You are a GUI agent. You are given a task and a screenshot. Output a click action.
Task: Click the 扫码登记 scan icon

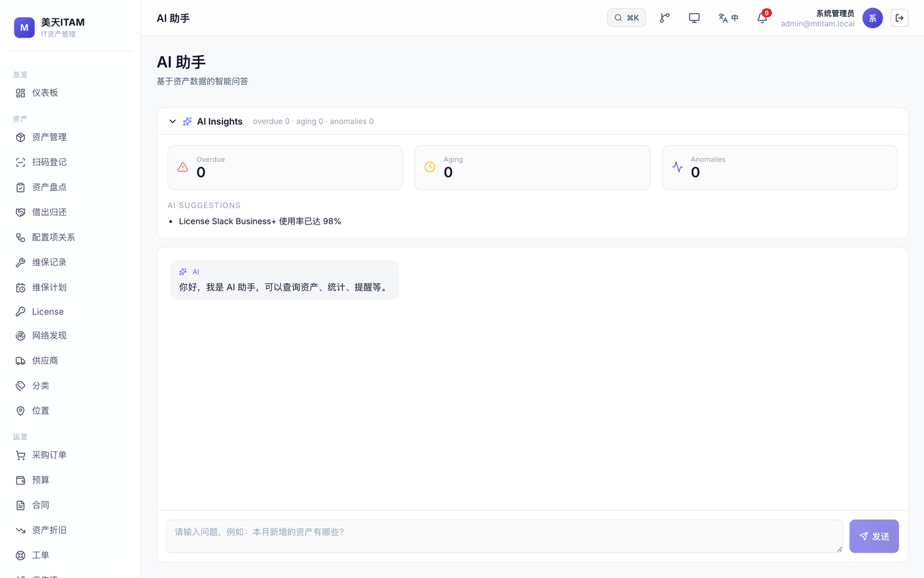tap(20, 163)
